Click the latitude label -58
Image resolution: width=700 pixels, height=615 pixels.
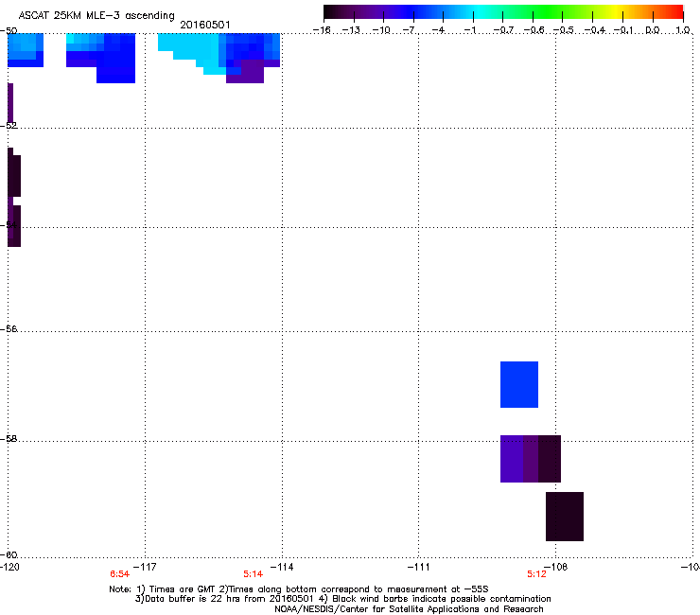[9, 439]
